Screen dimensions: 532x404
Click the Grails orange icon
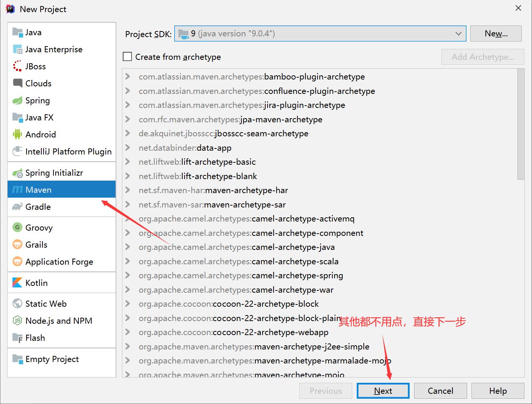(17, 244)
